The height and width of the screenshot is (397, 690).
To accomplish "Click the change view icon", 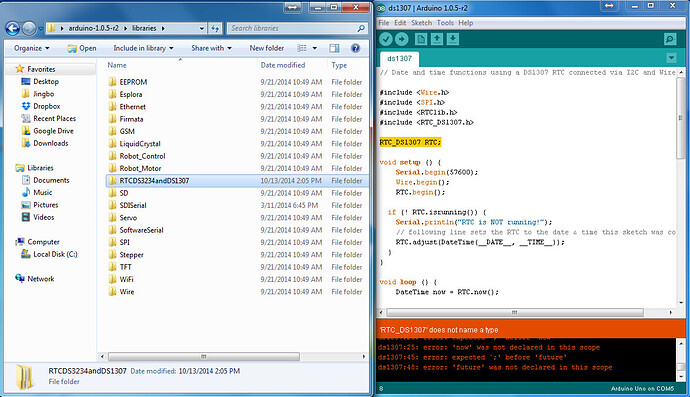I will point(302,48).
